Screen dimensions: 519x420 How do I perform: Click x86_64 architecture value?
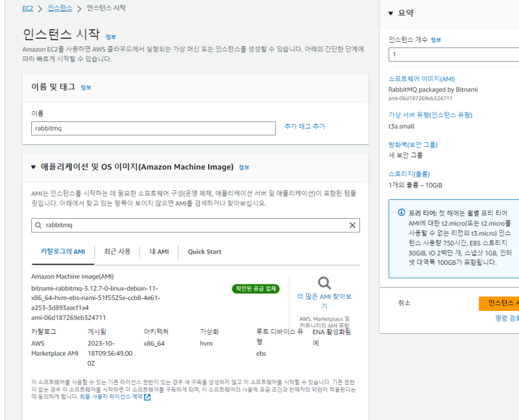[x=154, y=343]
